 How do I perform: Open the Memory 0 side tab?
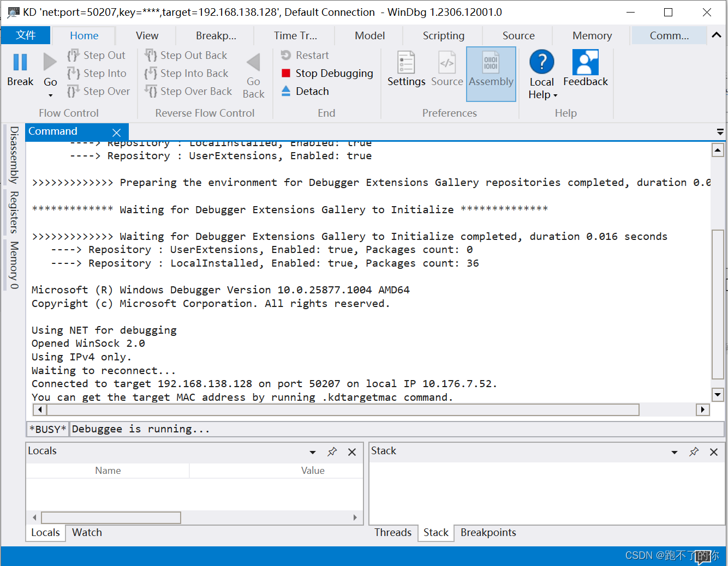[x=14, y=265]
